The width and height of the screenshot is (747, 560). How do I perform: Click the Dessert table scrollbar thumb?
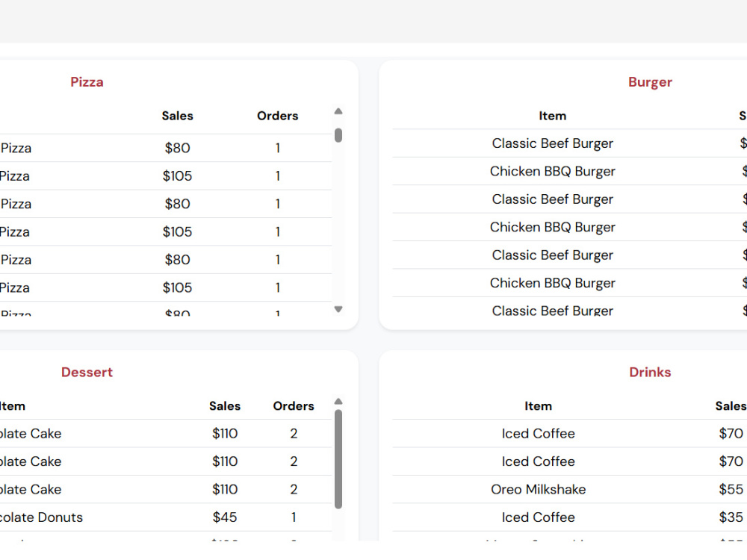338,459
